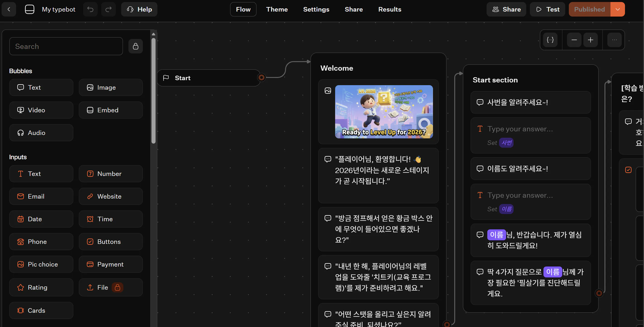Go back with the left chevron arrow
The height and width of the screenshot is (327, 644).
[9, 9]
